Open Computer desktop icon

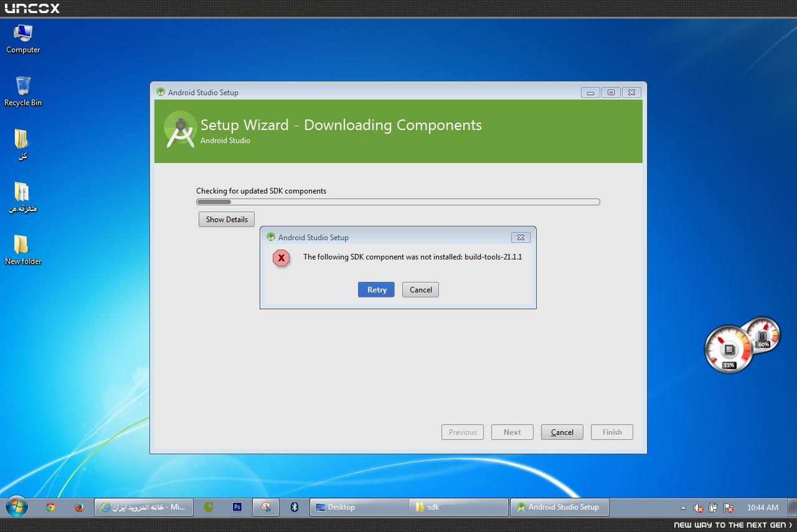[23, 39]
